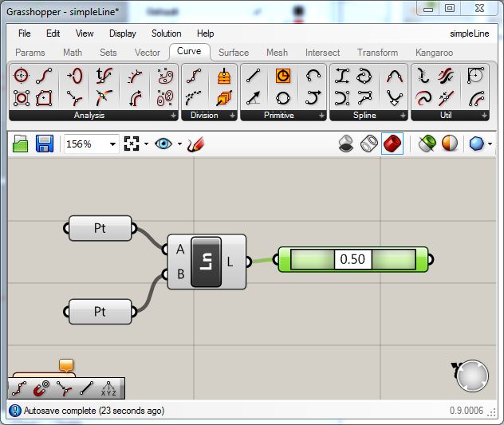Select the Divide Curve polyline-with-points icon
Screen dimensions: 504x425
pyautogui.click(x=194, y=76)
